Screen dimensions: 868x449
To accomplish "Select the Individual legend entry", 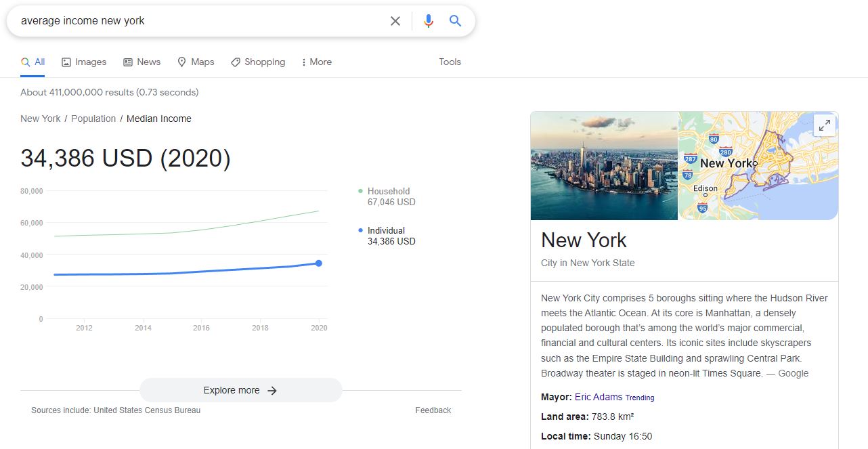I will (387, 236).
